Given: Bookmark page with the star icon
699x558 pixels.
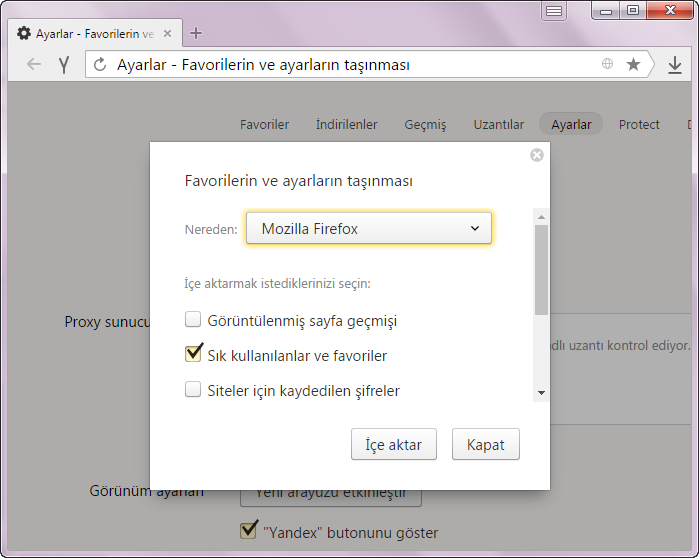Looking at the screenshot, I should pos(633,64).
